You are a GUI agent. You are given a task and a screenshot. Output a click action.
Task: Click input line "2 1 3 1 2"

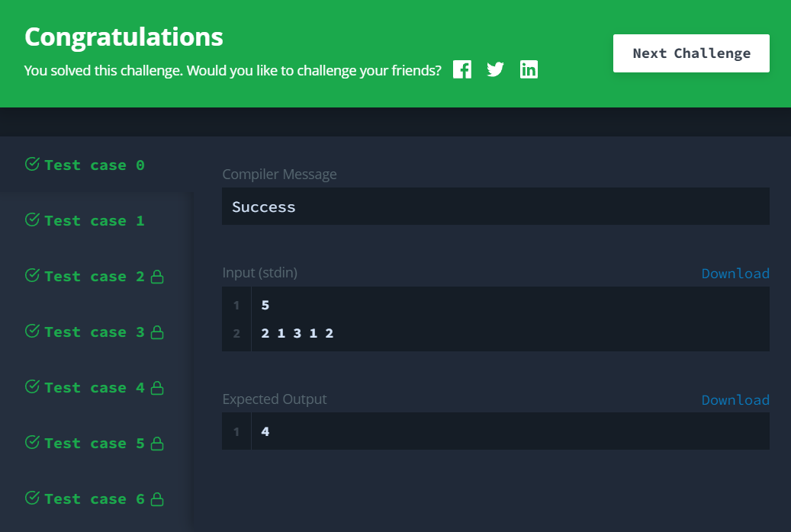(297, 333)
